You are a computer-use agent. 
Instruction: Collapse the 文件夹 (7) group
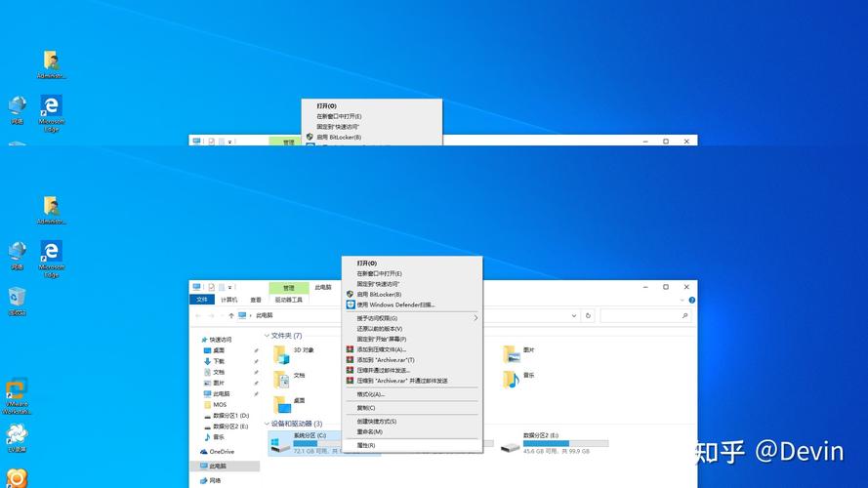pyautogui.click(x=267, y=336)
